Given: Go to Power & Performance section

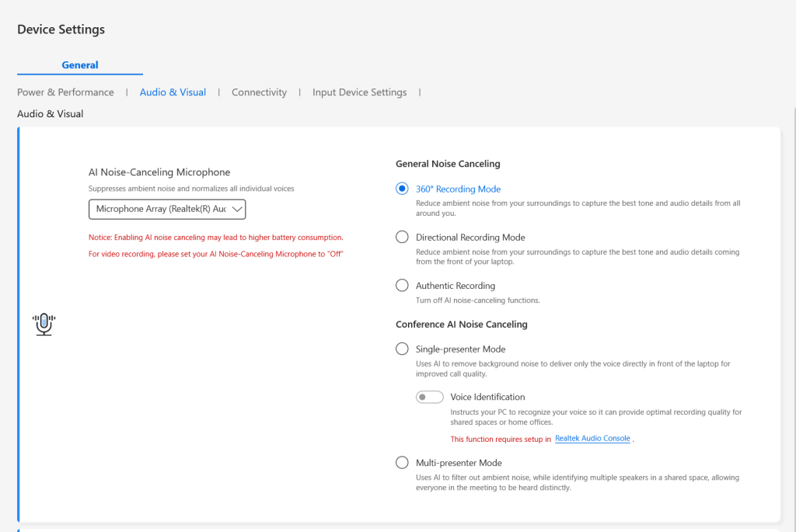Looking at the screenshot, I should point(65,92).
